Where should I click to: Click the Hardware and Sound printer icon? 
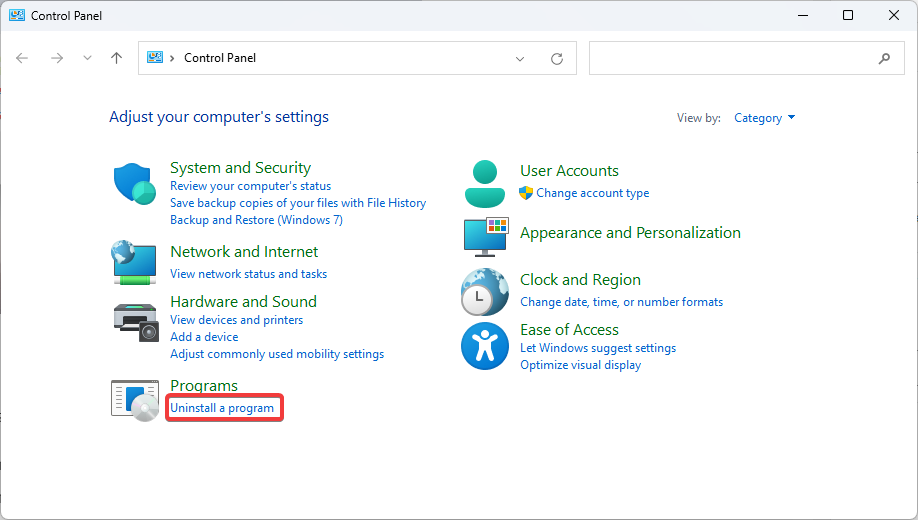pyautogui.click(x=135, y=322)
